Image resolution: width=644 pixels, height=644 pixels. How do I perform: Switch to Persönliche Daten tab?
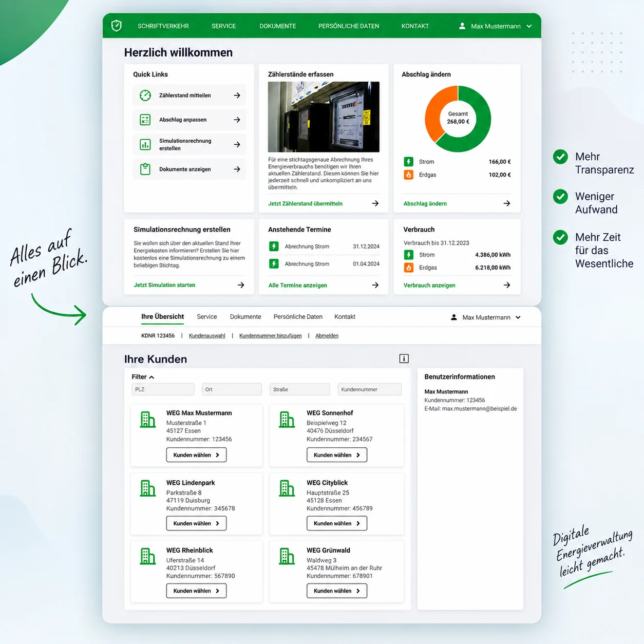click(298, 317)
